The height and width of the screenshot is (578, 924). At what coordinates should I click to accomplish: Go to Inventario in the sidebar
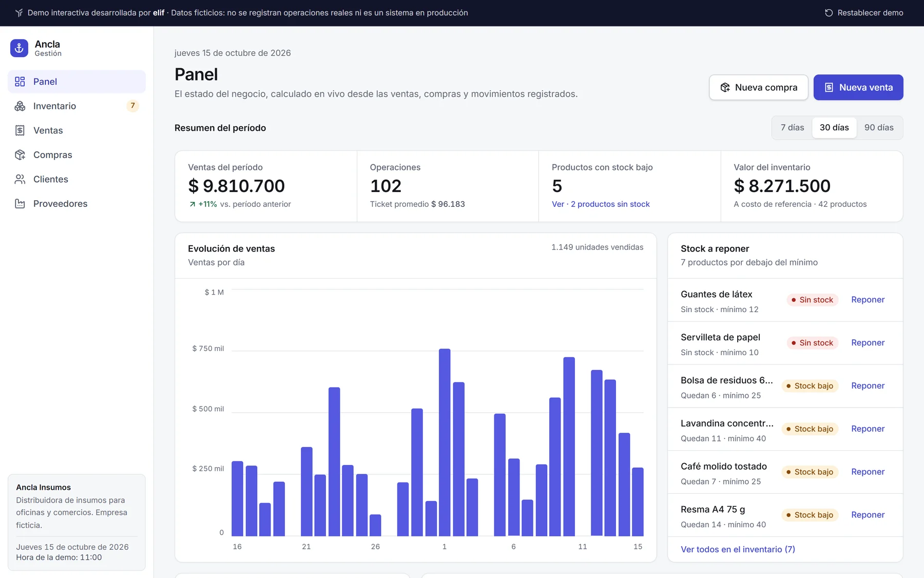[x=76, y=106]
